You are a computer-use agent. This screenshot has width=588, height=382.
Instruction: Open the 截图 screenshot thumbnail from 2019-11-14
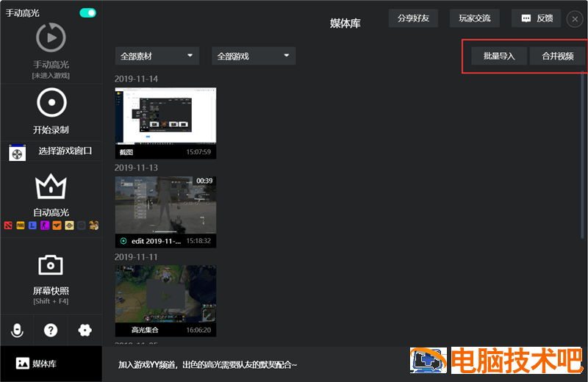point(165,123)
